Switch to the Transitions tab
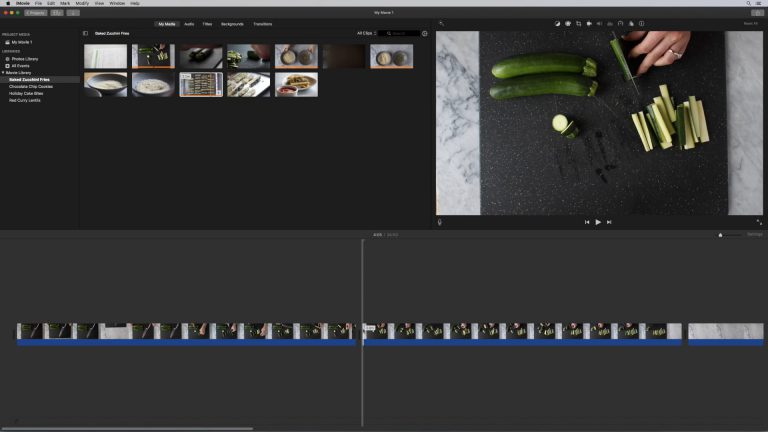 pos(262,23)
